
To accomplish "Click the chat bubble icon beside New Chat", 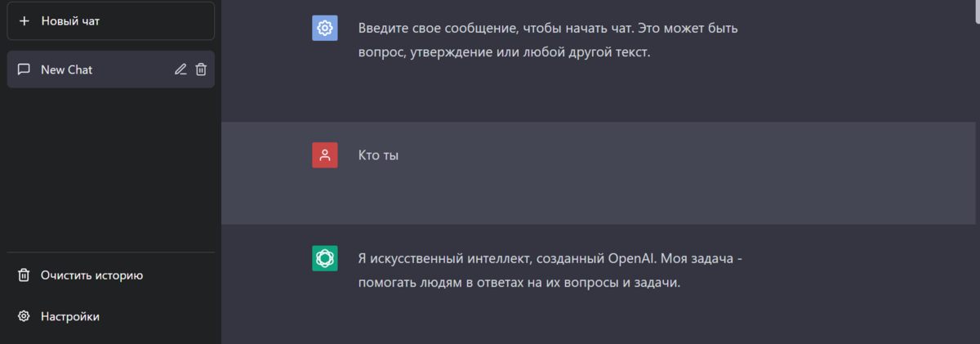I will click(x=24, y=69).
